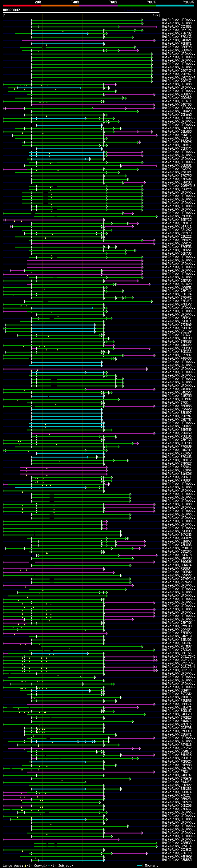Click hit label UniRef100_Q9QYX7-2
Image resolution: width=197 pixels, height=868 pixels.
(179, 71)
